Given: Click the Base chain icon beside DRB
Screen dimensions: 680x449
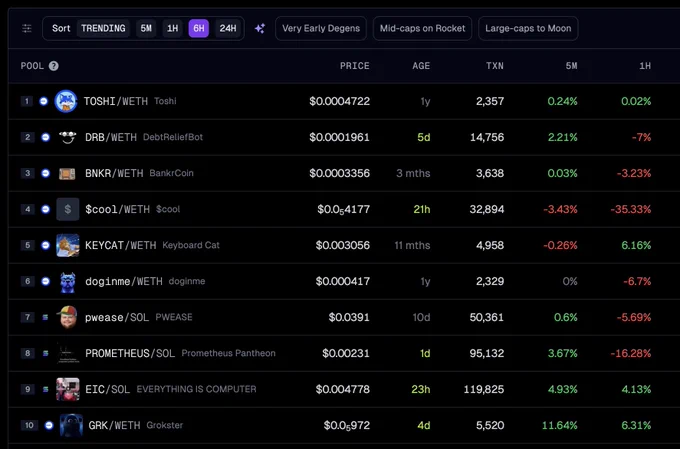Looking at the screenshot, I should pyautogui.click(x=46, y=137).
